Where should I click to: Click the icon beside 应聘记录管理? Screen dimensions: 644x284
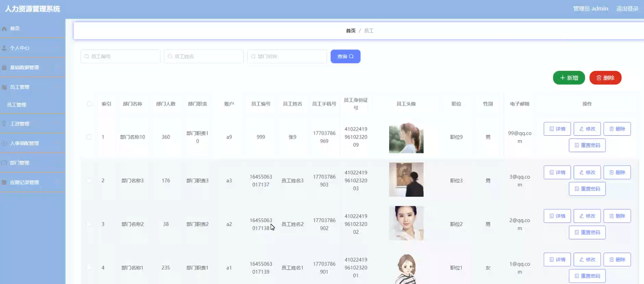4,182
